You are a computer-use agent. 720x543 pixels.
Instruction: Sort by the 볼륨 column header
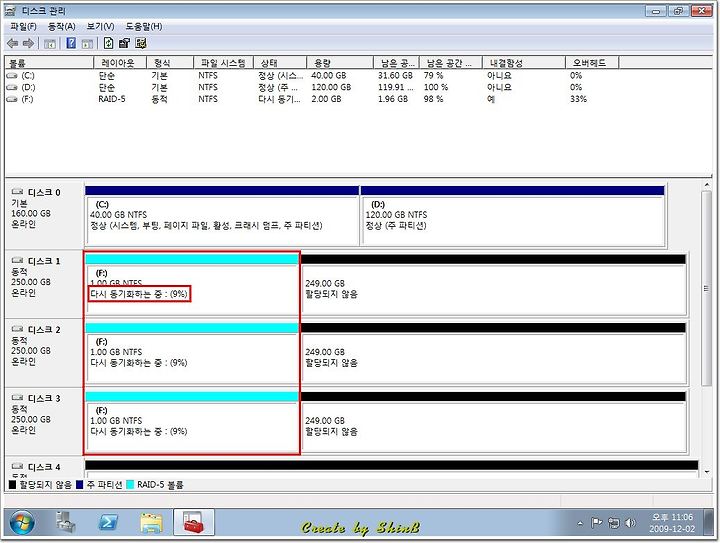click(x=49, y=63)
